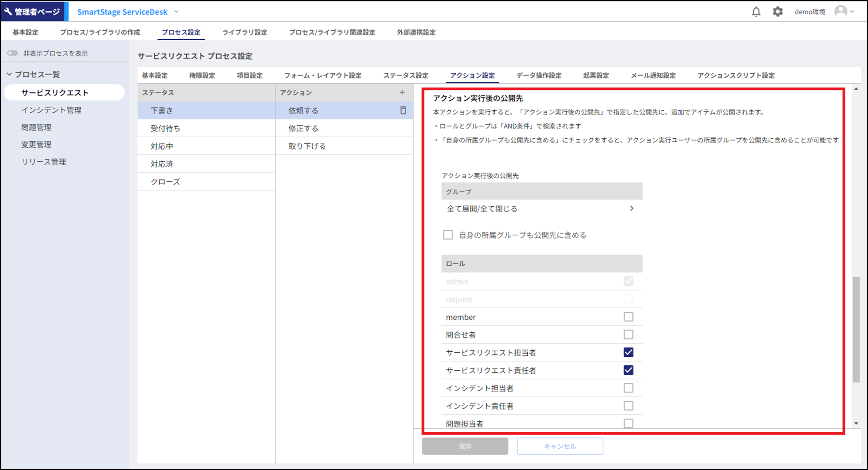868x470 pixels.
Task: Open settings via the gear icon
Action: pyautogui.click(x=778, y=12)
